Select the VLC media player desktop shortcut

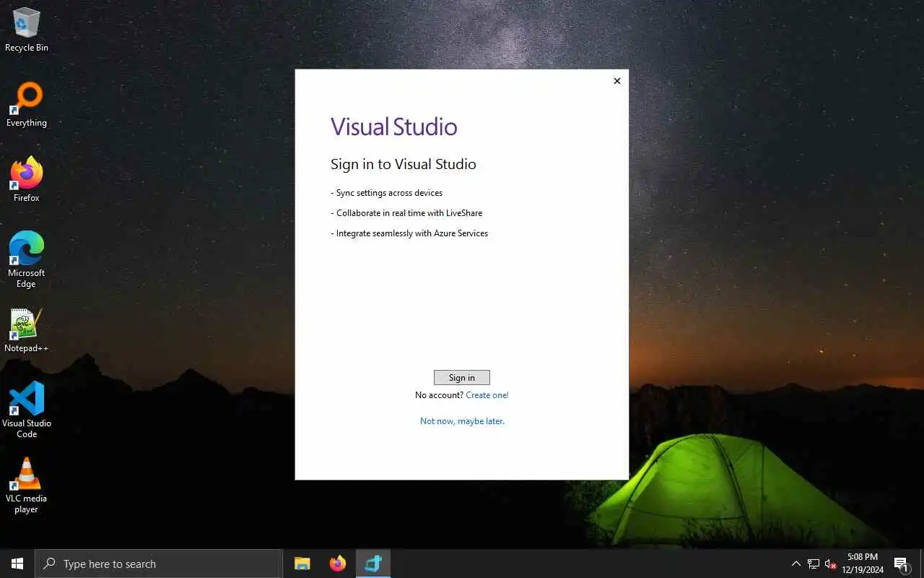coord(27,486)
